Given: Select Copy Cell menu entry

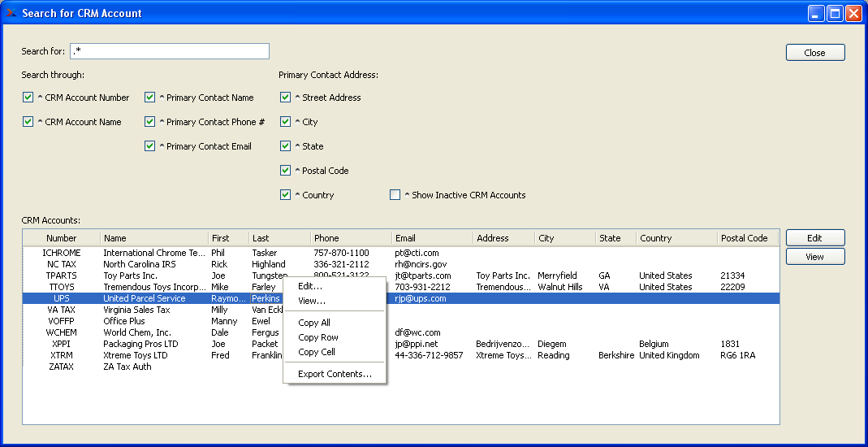Looking at the screenshot, I should (x=317, y=352).
